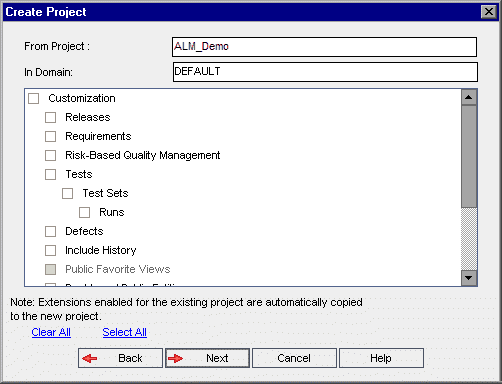Open Help for this dialog
The image size is (502, 384).
point(381,358)
